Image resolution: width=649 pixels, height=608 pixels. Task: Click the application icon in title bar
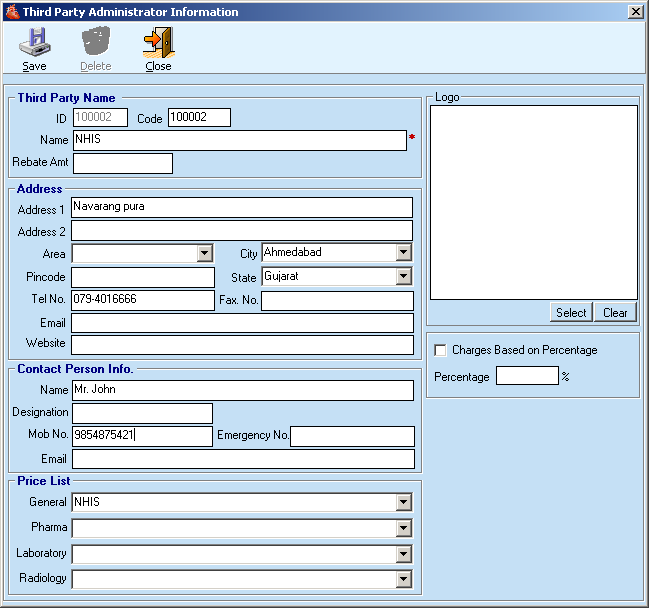click(x=11, y=12)
